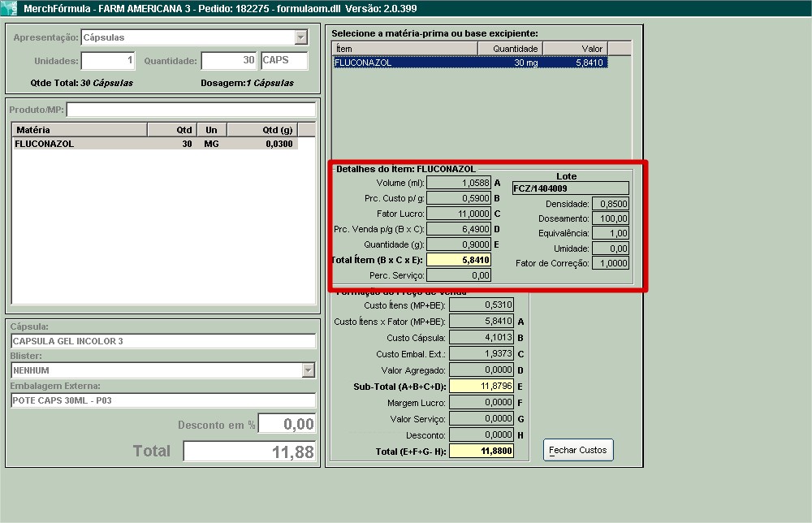Screen dimensions: 812x523
Task: Select the FLUCONAZOL row in raw material list
Action: click(x=469, y=62)
